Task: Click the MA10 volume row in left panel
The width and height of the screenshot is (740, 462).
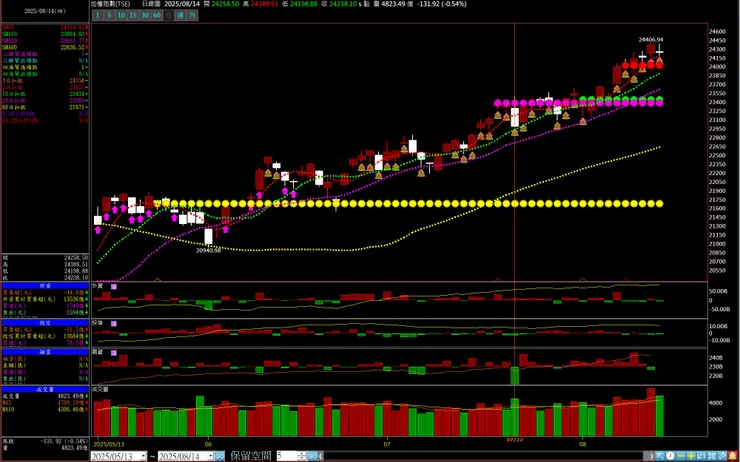Action: 45,410
